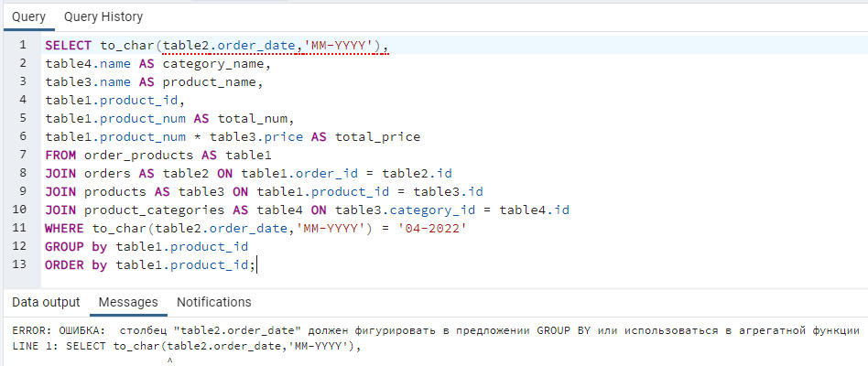
Task: Click 'products' table name on line 9
Action: (115, 191)
